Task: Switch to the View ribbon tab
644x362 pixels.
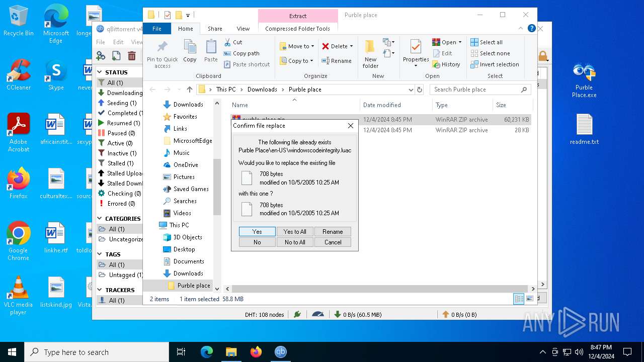Action: 243,29
